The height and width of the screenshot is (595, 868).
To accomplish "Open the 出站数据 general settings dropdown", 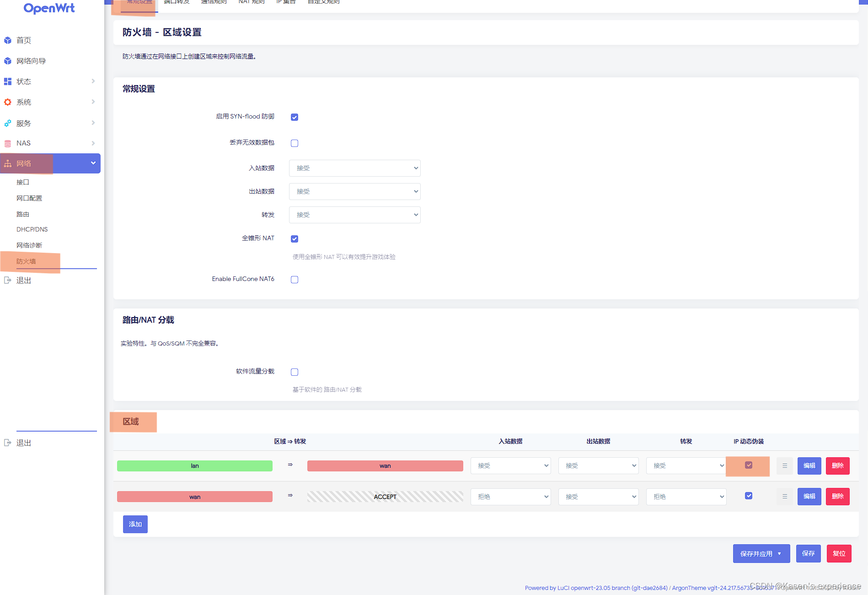I will click(355, 191).
